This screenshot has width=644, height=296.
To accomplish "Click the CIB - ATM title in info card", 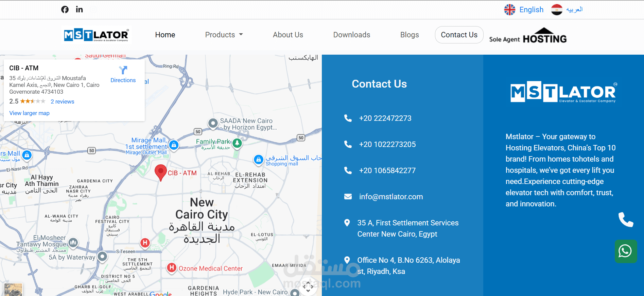I will pyautogui.click(x=24, y=68).
